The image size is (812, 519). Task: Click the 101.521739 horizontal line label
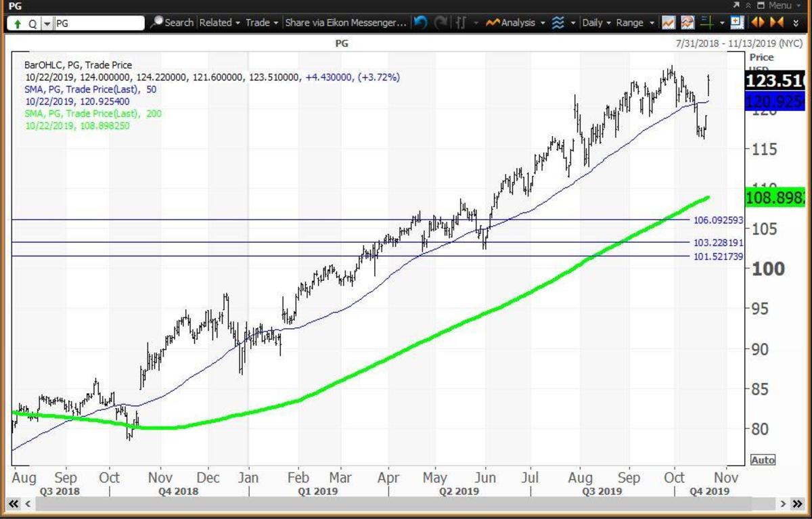(717, 256)
